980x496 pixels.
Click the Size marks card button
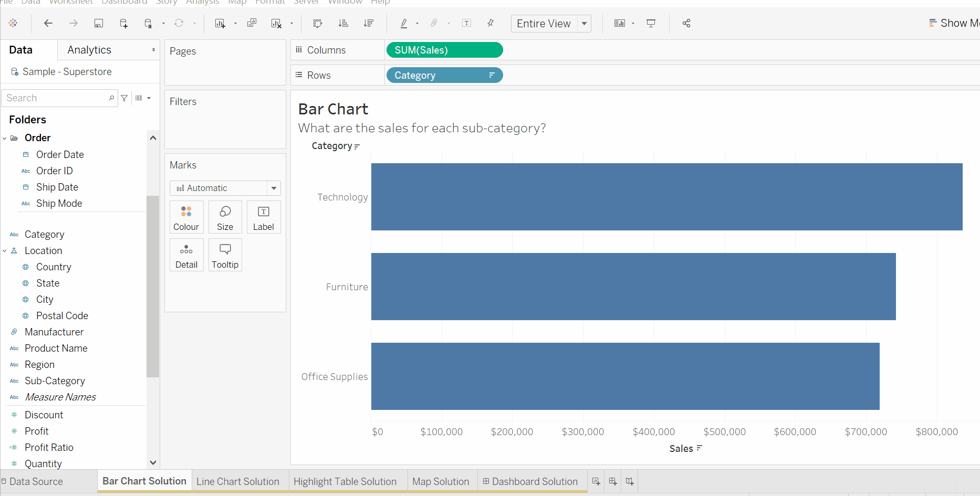225,217
